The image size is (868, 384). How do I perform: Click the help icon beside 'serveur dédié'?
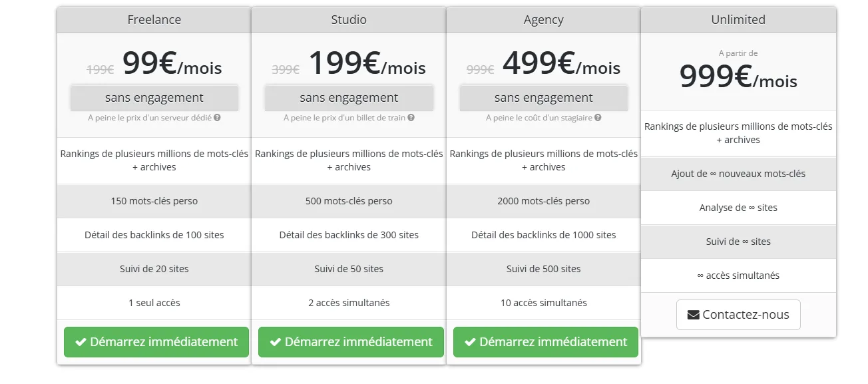[x=217, y=118]
